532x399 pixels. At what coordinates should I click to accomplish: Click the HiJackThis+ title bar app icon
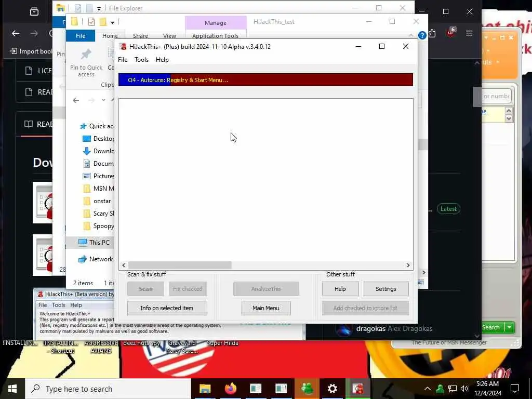tap(123, 46)
